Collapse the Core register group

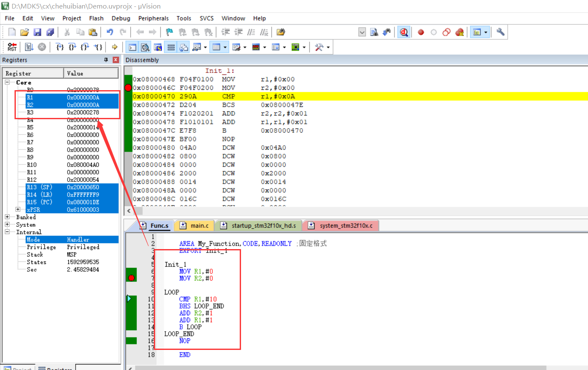(x=7, y=82)
